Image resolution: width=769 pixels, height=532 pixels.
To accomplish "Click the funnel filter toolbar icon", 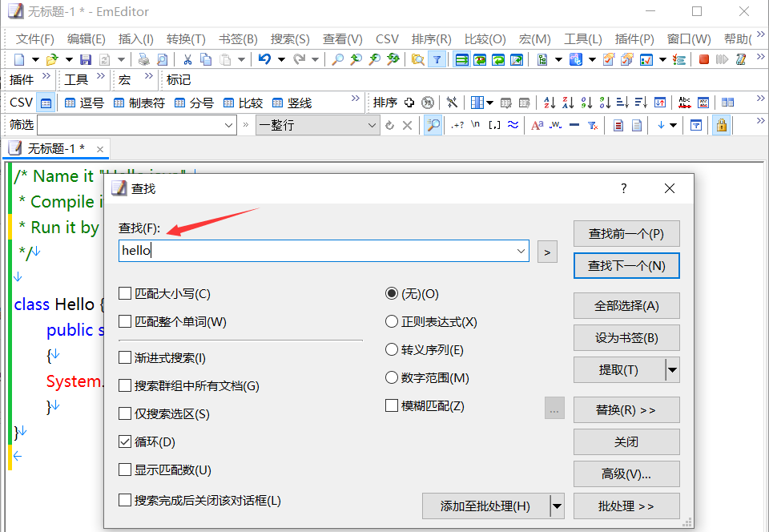I will (x=437, y=59).
